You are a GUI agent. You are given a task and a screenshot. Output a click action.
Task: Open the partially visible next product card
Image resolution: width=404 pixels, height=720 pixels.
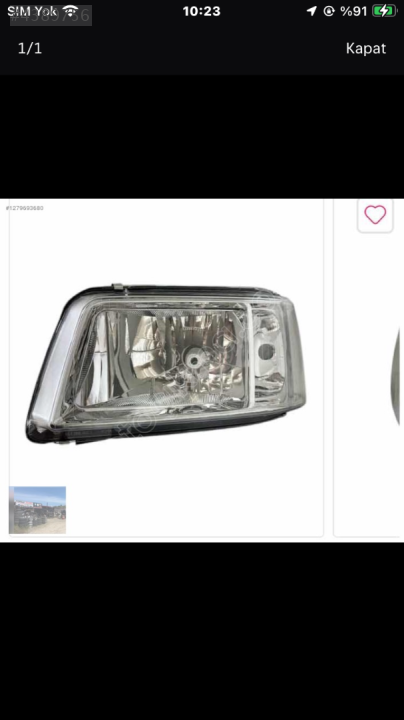pos(369,367)
